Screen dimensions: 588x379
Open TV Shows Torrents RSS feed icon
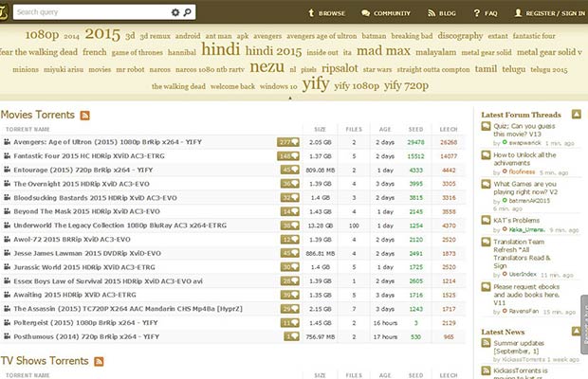click(x=98, y=361)
